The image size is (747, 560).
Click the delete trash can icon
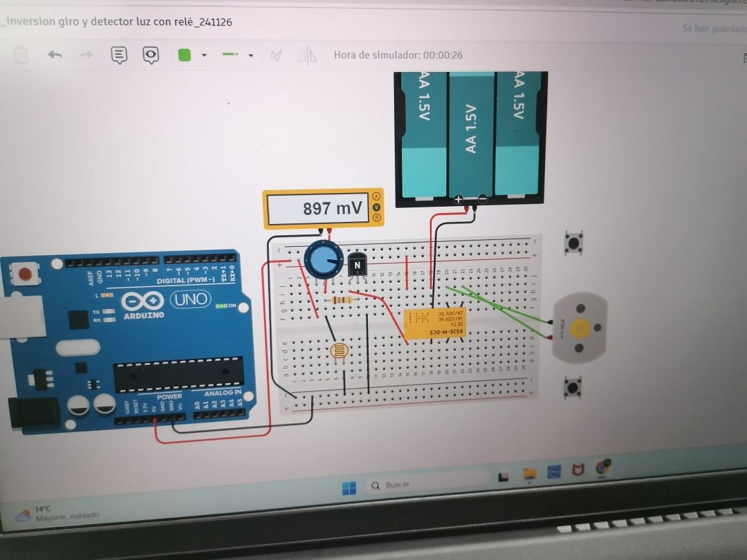[21, 55]
